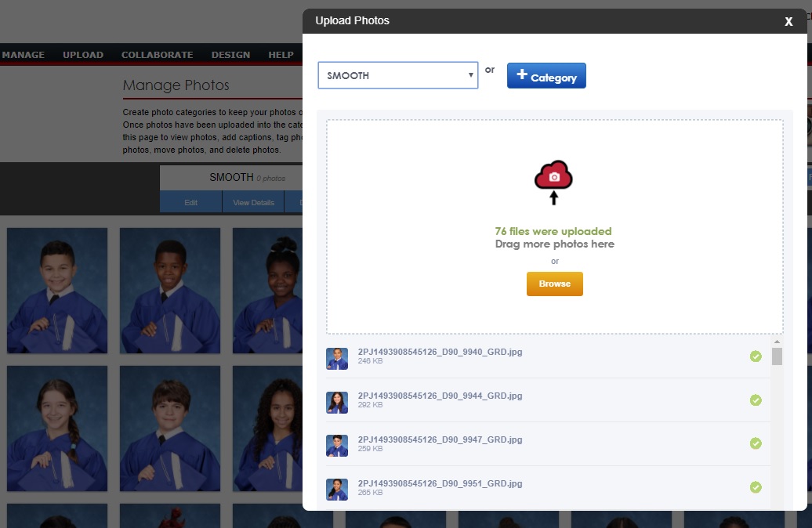
Task: Click the '76 files were uploaded' message
Action: coord(553,231)
